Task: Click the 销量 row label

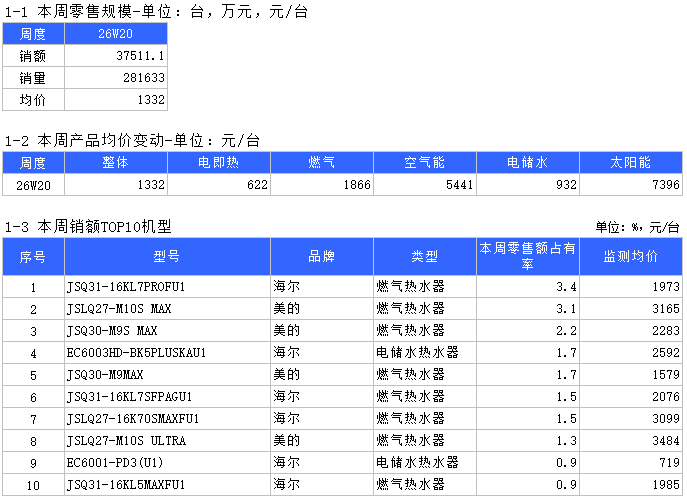Action: (x=33, y=78)
